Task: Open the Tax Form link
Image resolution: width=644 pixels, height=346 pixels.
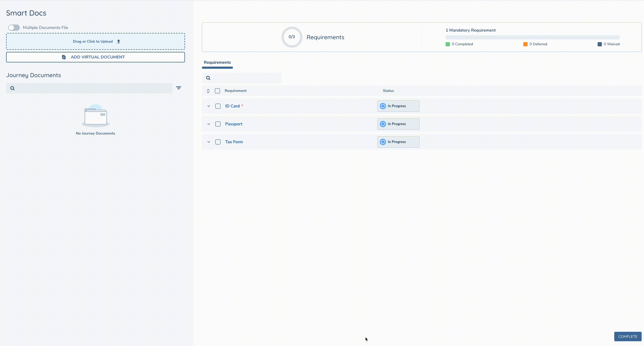Action: pyautogui.click(x=234, y=142)
